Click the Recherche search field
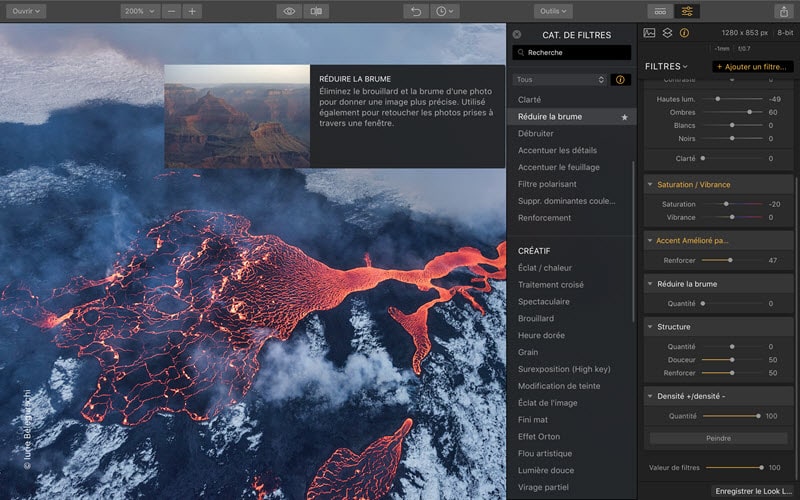This screenshot has width=800, height=500. [571, 53]
